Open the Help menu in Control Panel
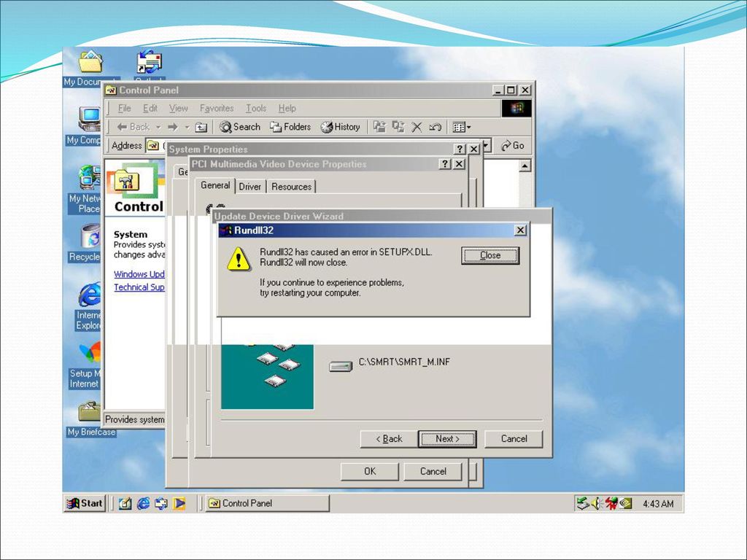 pos(287,109)
